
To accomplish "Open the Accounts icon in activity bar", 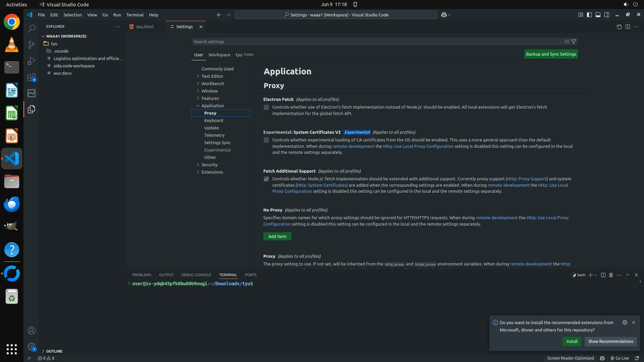I will click(32, 330).
